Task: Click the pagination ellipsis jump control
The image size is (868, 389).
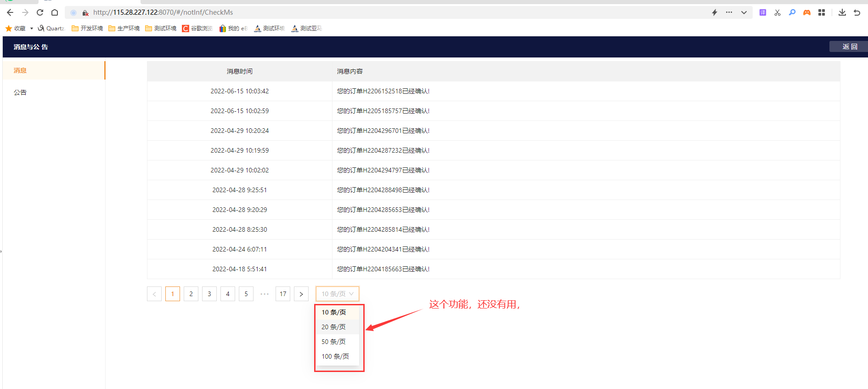Action: pyautogui.click(x=265, y=294)
